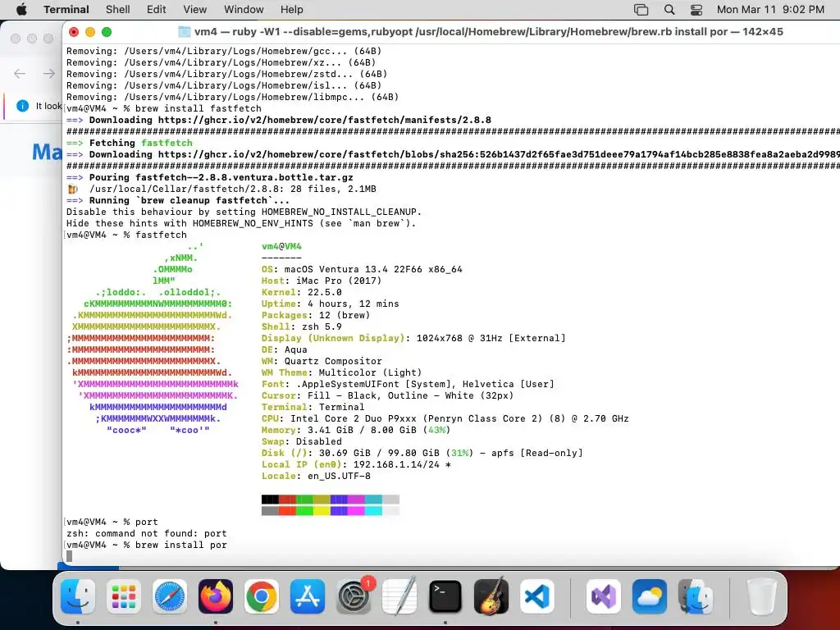Click the 'Host: iMac Pro (2017)' line
Image resolution: width=840 pixels, height=630 pixels.
[322, 281]
